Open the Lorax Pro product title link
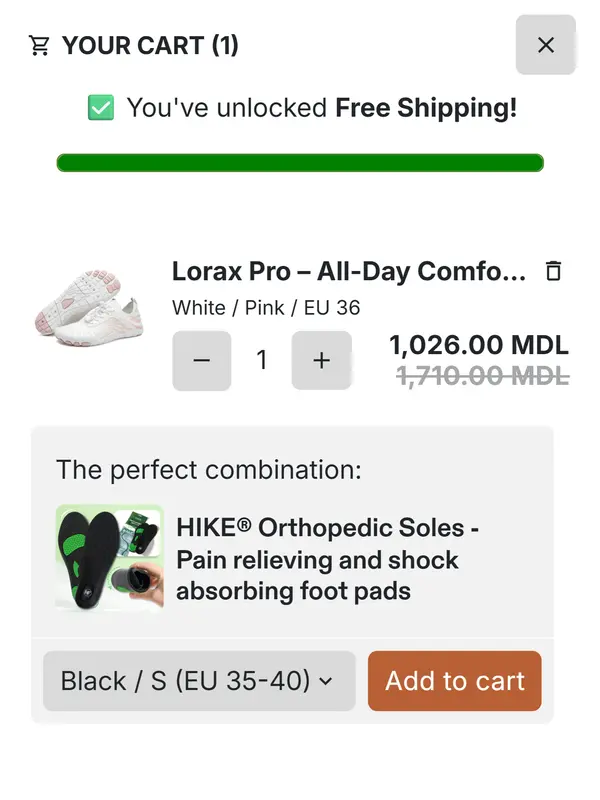 [348, 271]
